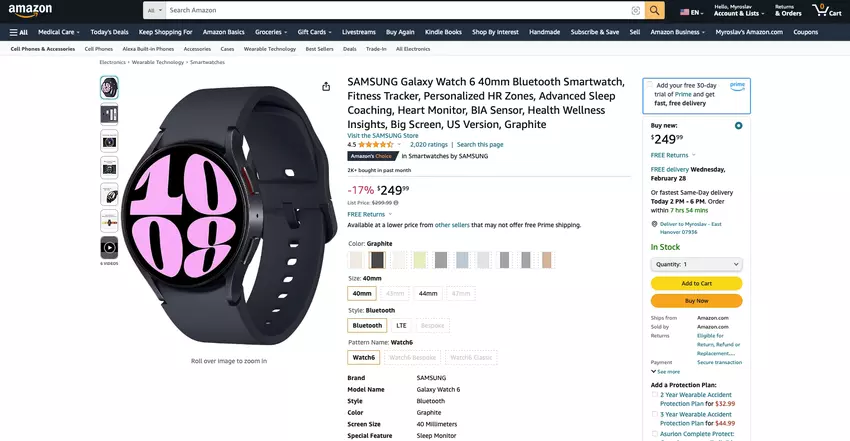Click the camera lens icon in search bar
The height and width of the screenshot is (441, 850).
pyautogui.click(x=636, y=11)
